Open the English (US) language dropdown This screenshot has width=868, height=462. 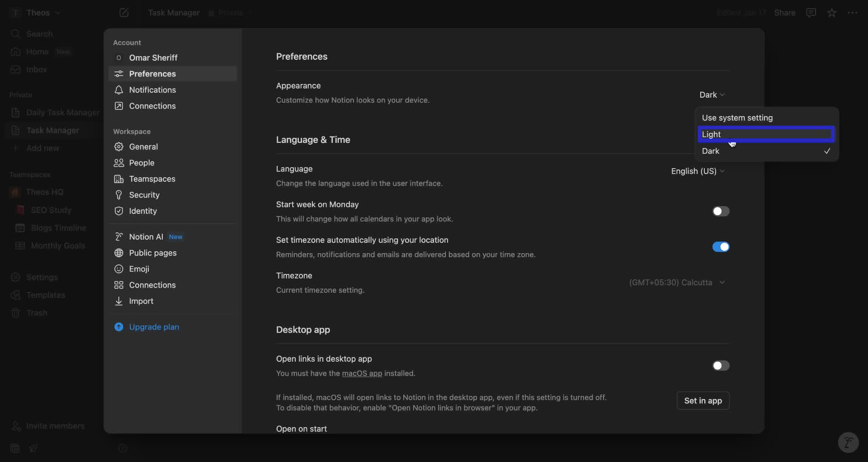tap(697, 171)
